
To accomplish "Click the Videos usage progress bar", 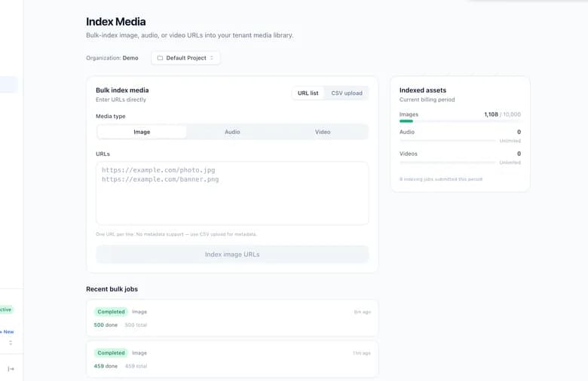I will [447, 162].
